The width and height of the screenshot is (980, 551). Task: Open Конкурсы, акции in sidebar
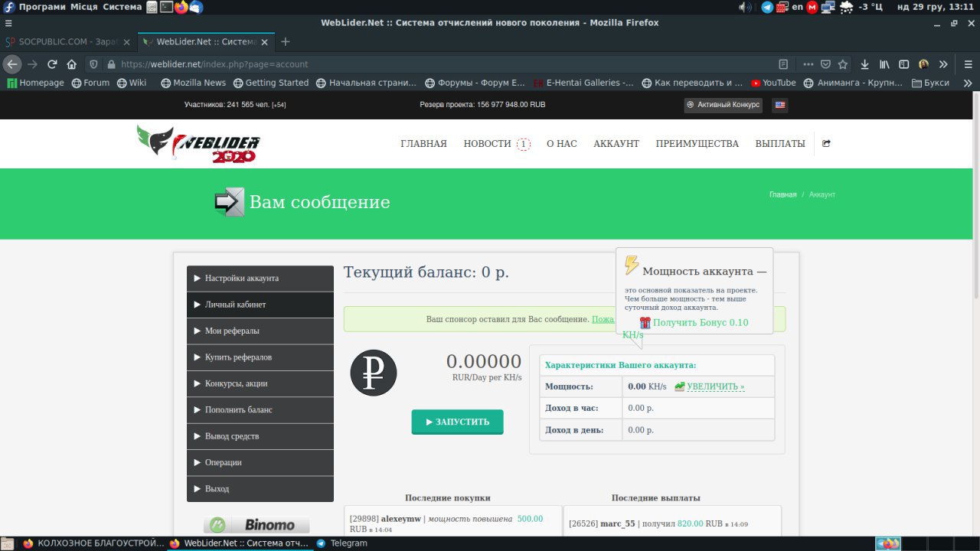pyautogui.click(x=260, y=383)
